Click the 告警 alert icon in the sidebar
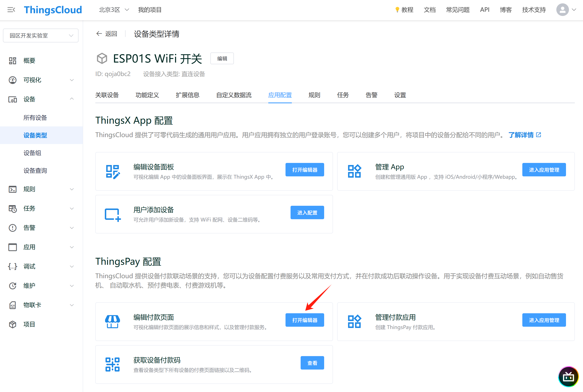This screenshot has width=583, height=392. [13, 228]
